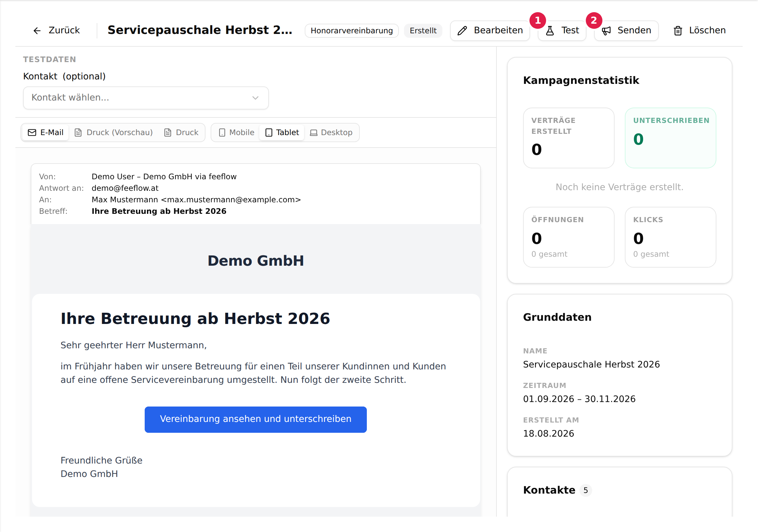The height and width of the screenshot is (532, 758).
Task: Click the pencil icon on Bearbeiten
Action: click(462, 31)
